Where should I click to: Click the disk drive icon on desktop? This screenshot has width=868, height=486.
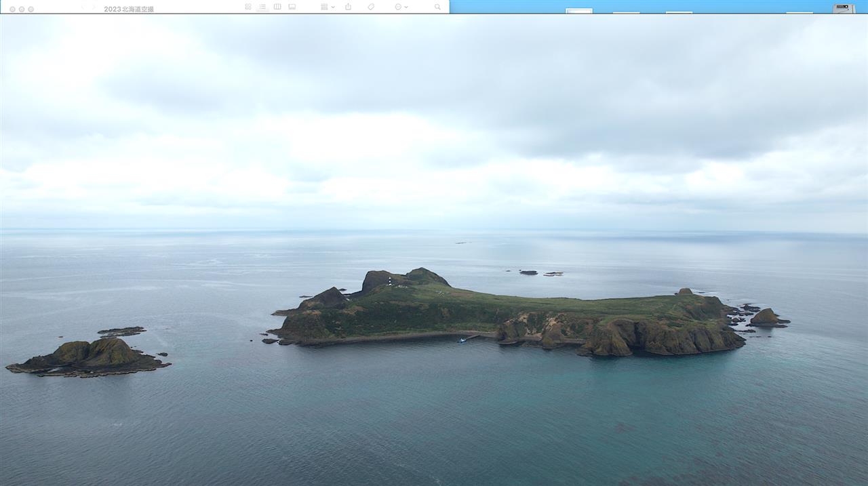click(844, 8)
